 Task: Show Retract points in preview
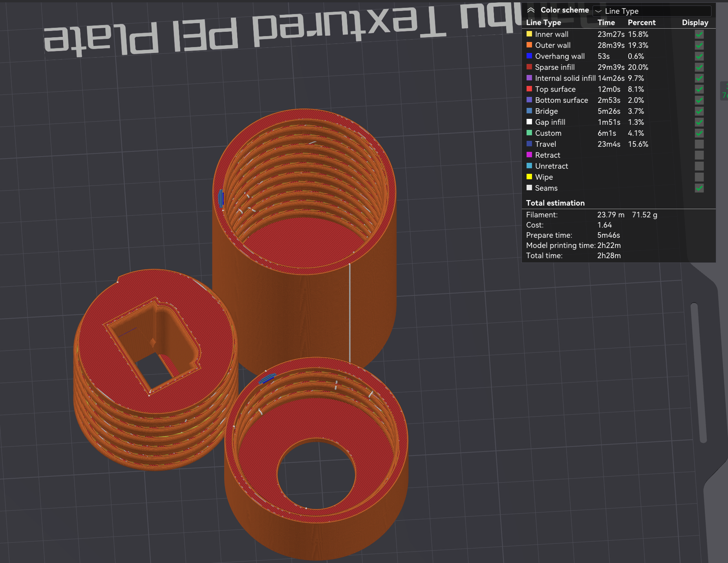[x=699, y=155]
